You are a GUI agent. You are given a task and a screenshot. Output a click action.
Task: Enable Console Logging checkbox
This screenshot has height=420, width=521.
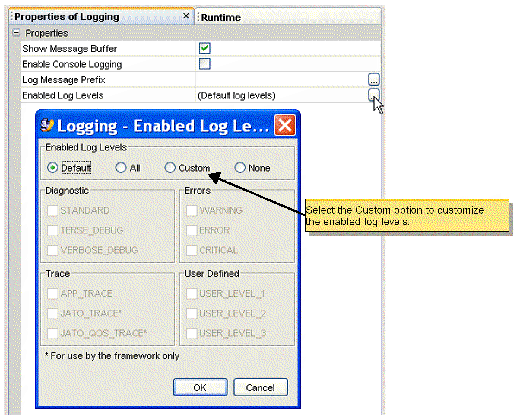pos(204,64)
